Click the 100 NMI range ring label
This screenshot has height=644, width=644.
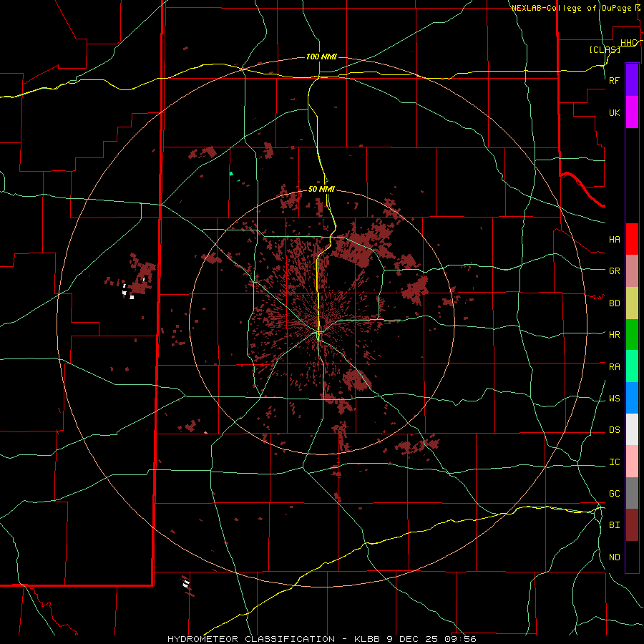tap(321, 57)
